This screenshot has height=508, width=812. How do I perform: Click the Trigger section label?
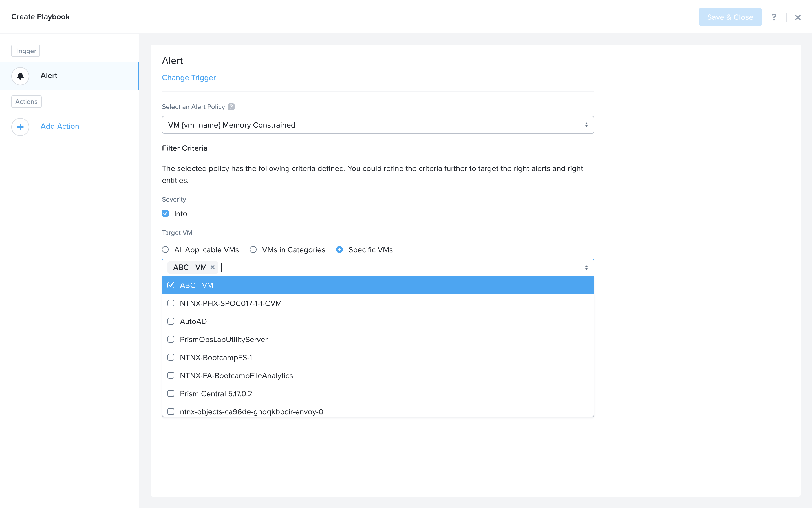click(x=25, y=51)
